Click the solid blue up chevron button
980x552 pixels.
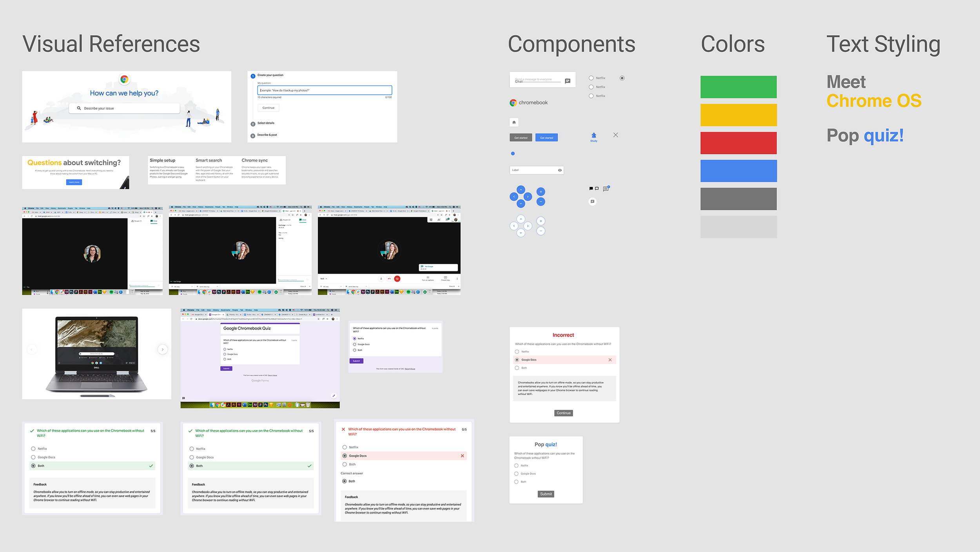(x=521, y=190)
